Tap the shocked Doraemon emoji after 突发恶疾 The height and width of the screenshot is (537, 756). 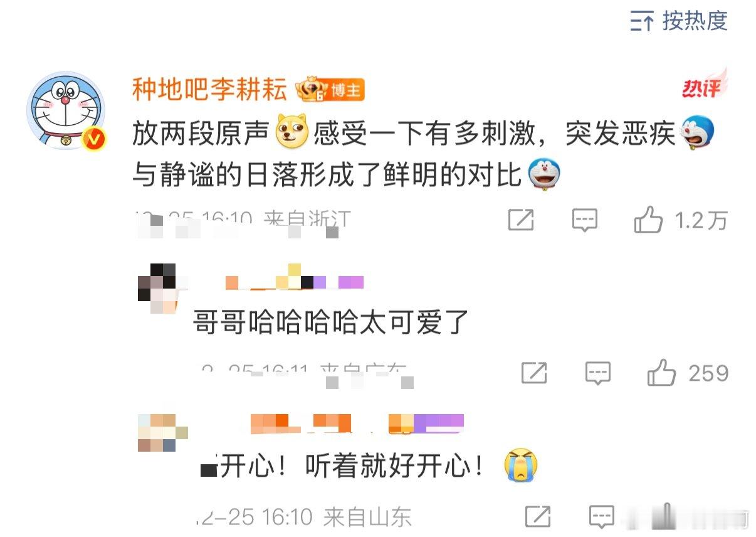coord(696,133)
